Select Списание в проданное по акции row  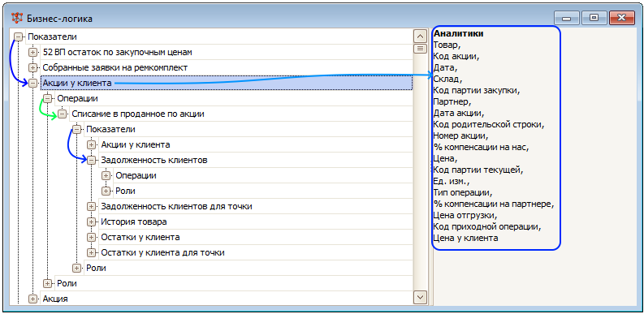(240, 114)
